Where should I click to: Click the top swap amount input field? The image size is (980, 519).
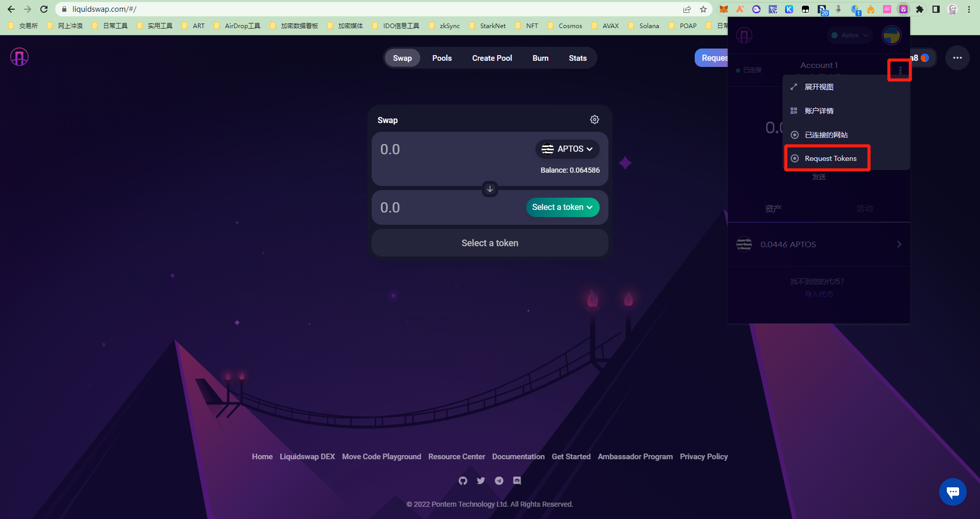point(454,150)
